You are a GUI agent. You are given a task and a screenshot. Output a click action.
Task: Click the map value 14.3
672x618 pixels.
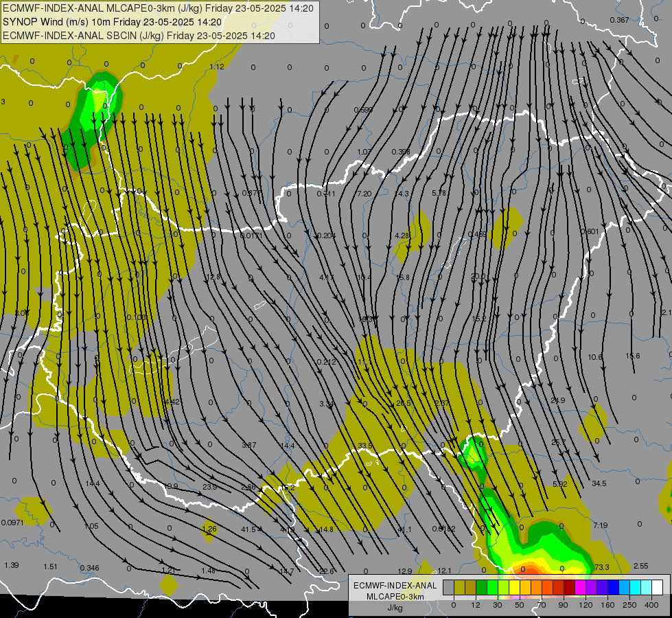[x=401, y=194]
